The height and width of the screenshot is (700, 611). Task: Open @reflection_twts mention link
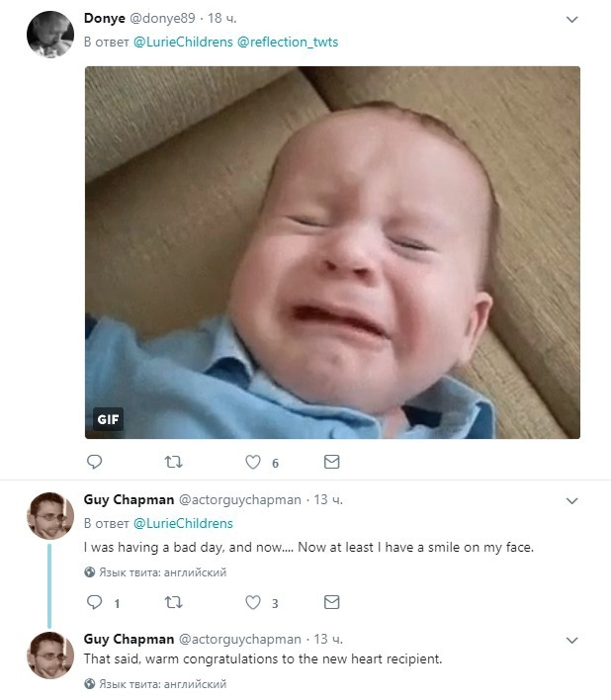pos(288,43)
